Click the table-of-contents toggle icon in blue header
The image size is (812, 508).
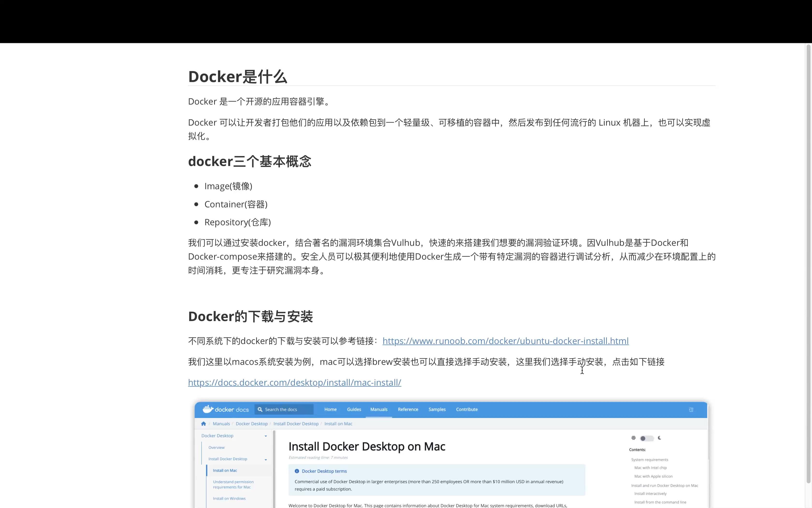click(x=691, y=410)
